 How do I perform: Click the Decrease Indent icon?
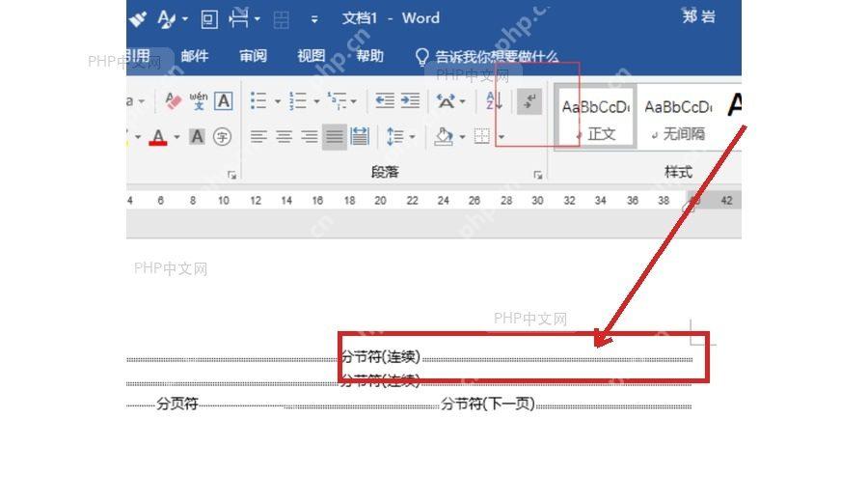click(x=385, y=100)
